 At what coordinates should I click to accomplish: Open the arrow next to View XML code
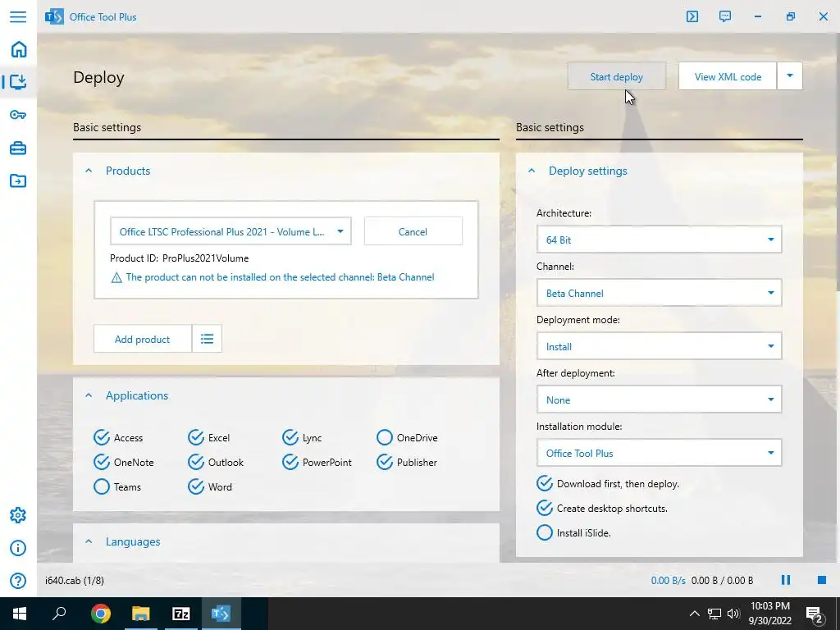pos(790,76)
